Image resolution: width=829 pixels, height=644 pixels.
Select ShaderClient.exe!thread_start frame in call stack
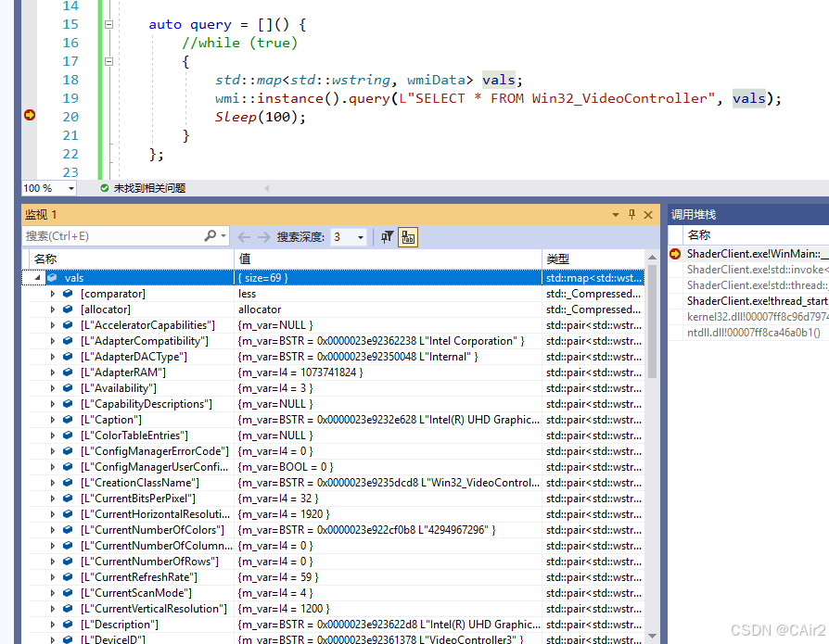pos(757,301)
